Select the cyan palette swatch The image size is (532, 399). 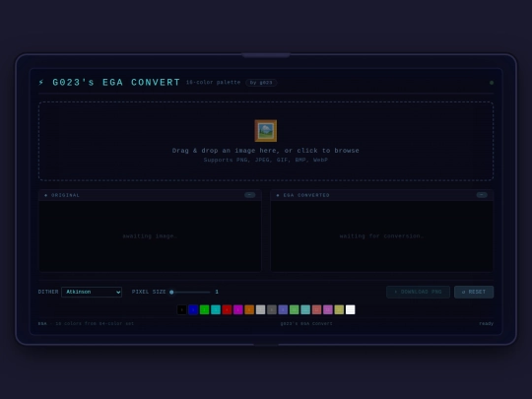pyautogui.click(x=216, y=309)
